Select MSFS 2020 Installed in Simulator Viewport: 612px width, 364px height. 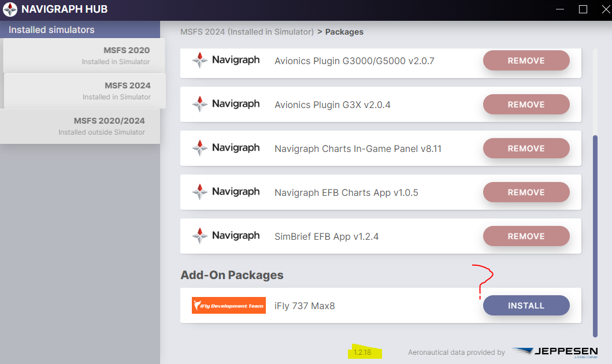click(84, 55)
